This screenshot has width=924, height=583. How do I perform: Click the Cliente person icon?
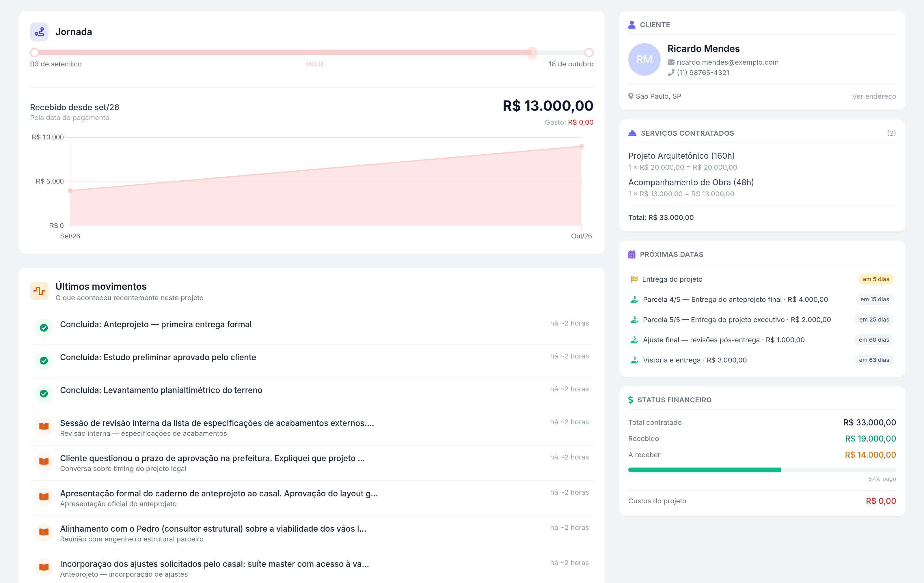(x=631, y=25)
